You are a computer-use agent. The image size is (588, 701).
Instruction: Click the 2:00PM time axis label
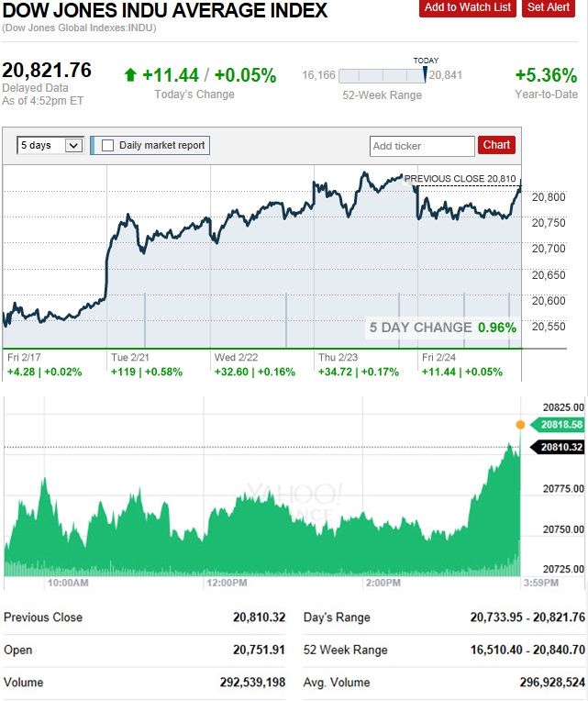click(383, 583)
